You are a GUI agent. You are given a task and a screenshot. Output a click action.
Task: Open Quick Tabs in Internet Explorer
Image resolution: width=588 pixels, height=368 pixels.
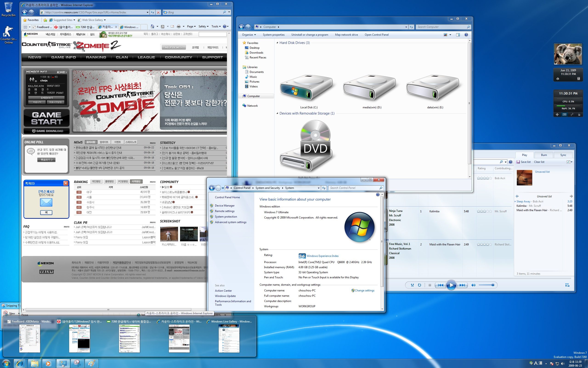point(25,27)
